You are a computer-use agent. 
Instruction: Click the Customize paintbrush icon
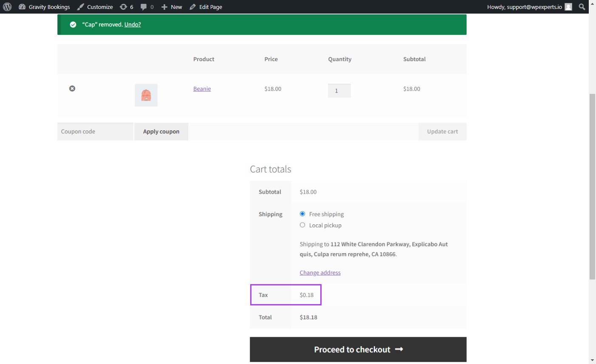pos(81,7)
